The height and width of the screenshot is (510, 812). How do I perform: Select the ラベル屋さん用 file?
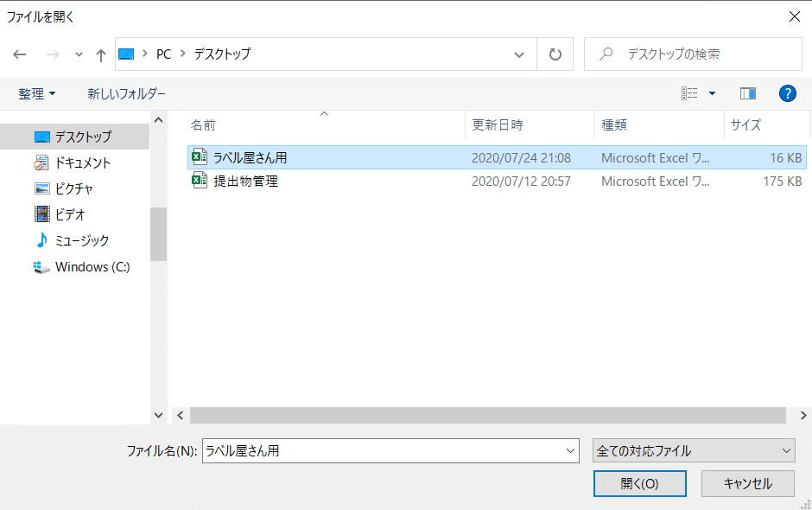click(497, 157)
